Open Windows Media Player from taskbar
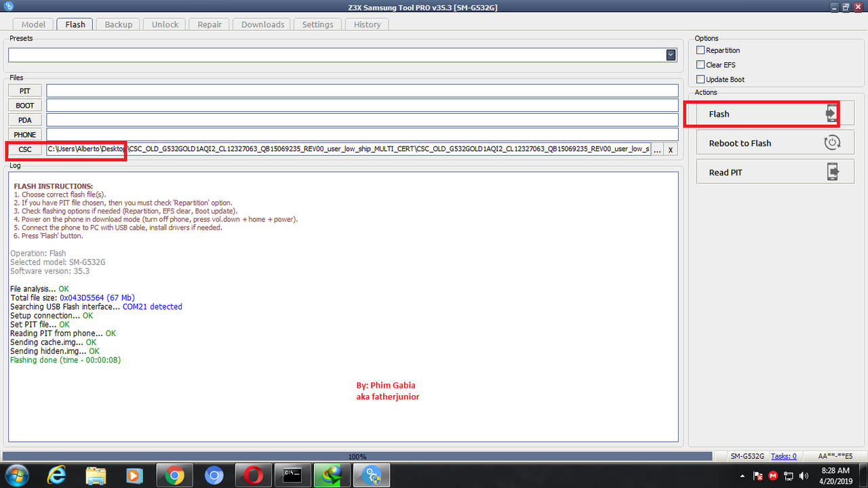The height and width of the screenshot is (488, 868). pyautogui.click(x=136, y=475)
